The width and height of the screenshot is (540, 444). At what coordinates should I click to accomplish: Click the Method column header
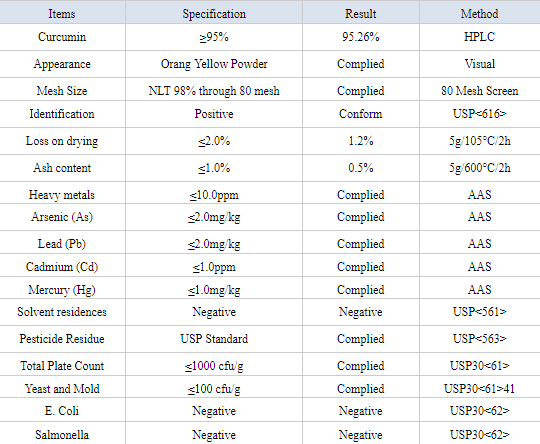[479, 14]
